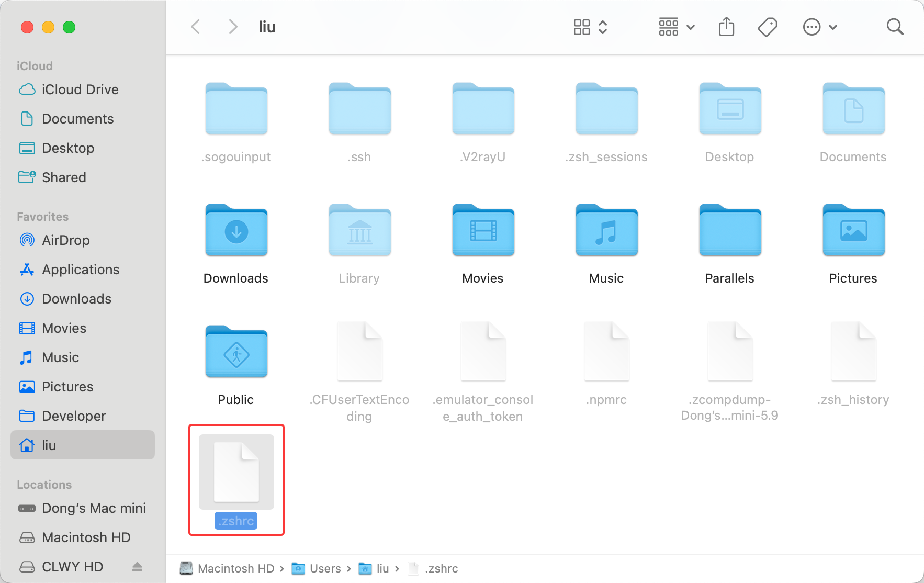
Task: Select the .zshrc file
Action: coord(236,473)
